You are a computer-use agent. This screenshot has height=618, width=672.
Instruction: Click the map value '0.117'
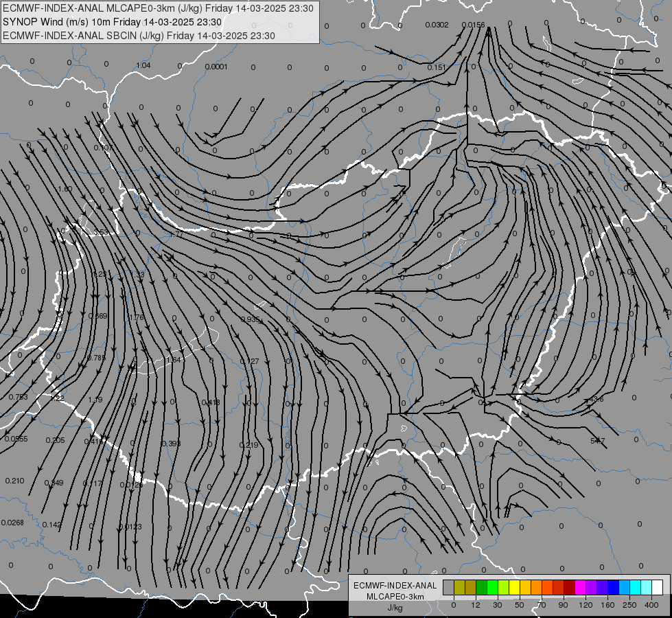[x=93, y=483]
